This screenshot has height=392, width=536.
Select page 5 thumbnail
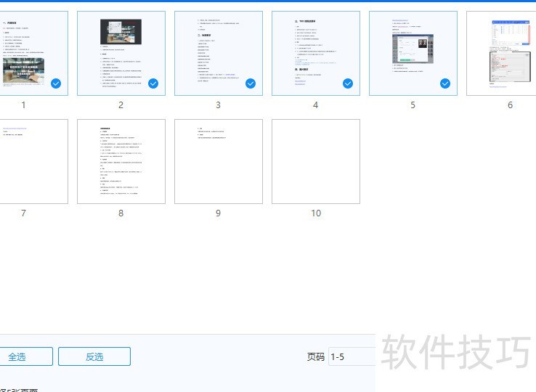pyautogui.click(x=413, y=53)
